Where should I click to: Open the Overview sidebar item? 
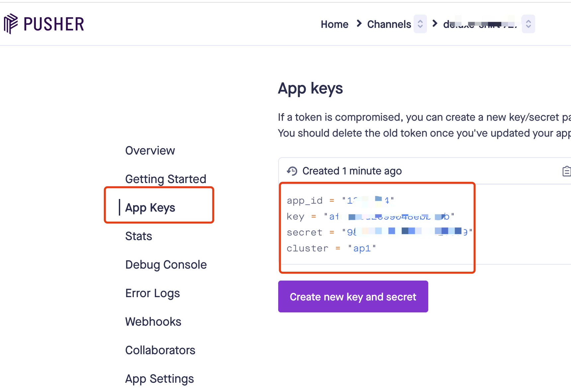tap(150, 151)
